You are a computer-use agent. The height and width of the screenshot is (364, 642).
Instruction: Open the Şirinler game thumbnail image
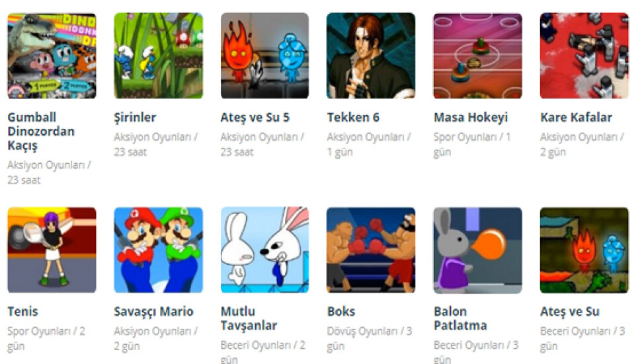(159, 55)
